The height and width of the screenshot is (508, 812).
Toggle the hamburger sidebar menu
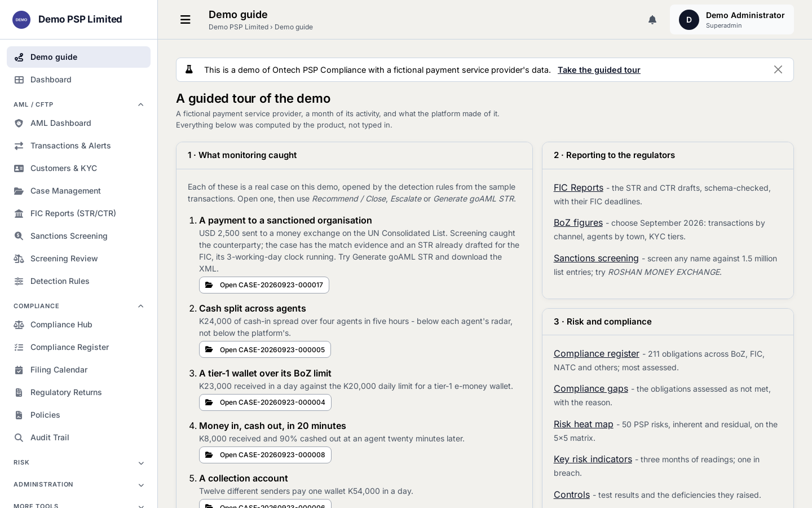[x=185, y=20]
